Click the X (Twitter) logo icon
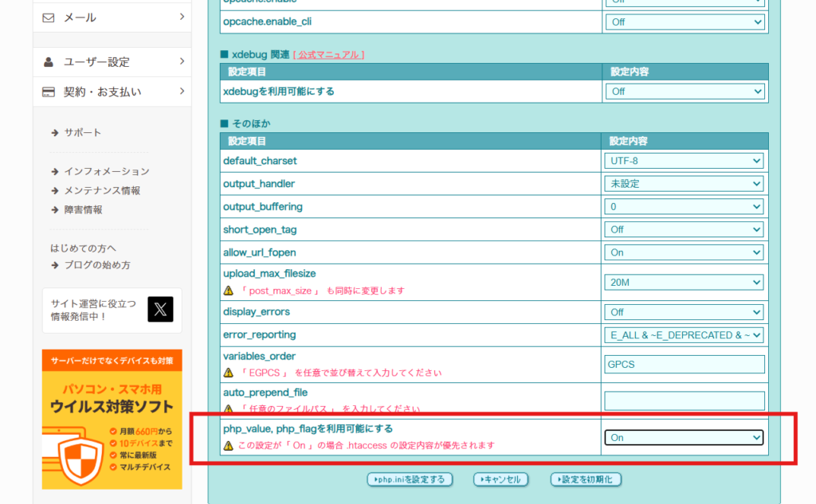The image size is (816, 504). pyautogui.click(x=160, y=310)
